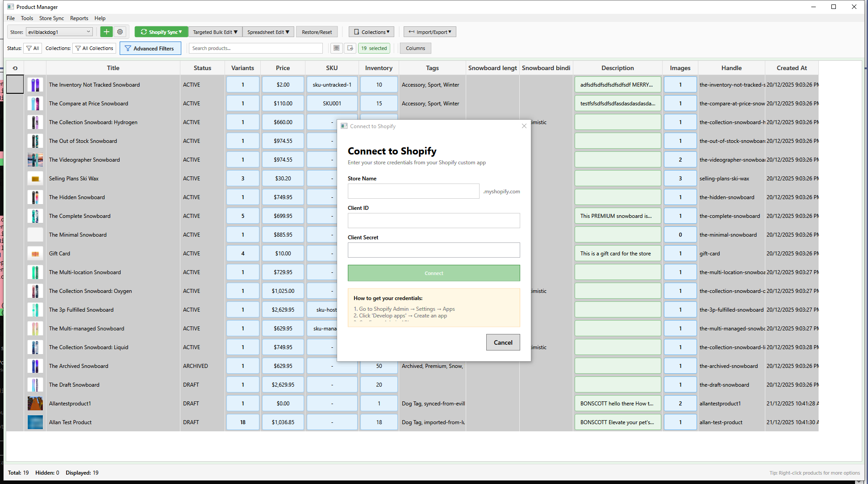The height and width of the screenshot is (484, 868).
Task: Click the funnel icon on All Collections filter
Action: click(77, 48)
